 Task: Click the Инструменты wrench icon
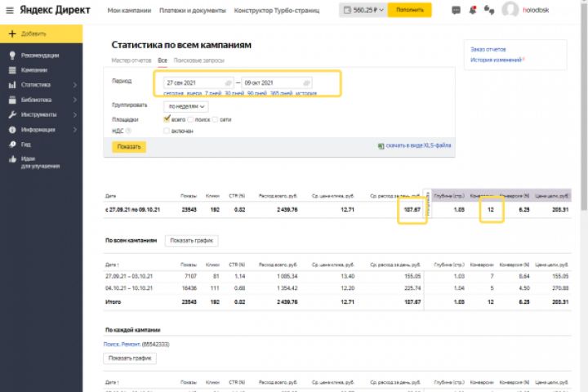point(12,114)
